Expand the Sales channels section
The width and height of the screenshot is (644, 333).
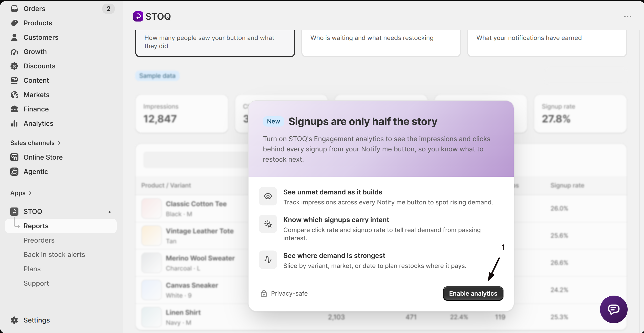[x=35, y=143]
